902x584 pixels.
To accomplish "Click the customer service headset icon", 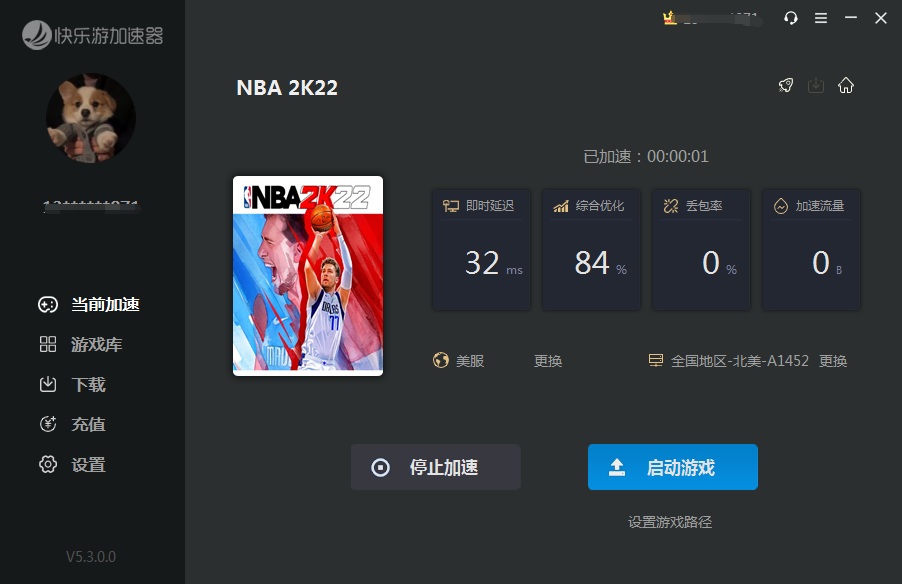I will 791,18.
